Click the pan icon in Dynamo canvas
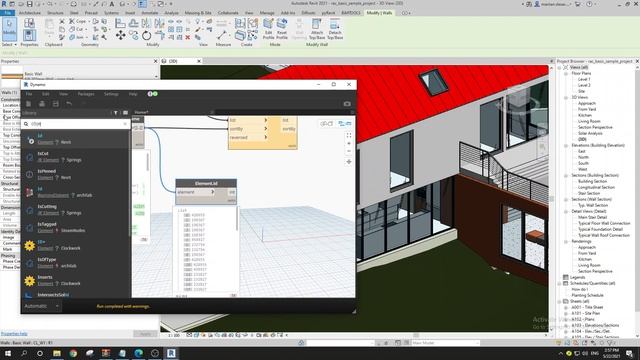Image resolution: width=640 pixels, height=360 pixels. tap(349, 162)
